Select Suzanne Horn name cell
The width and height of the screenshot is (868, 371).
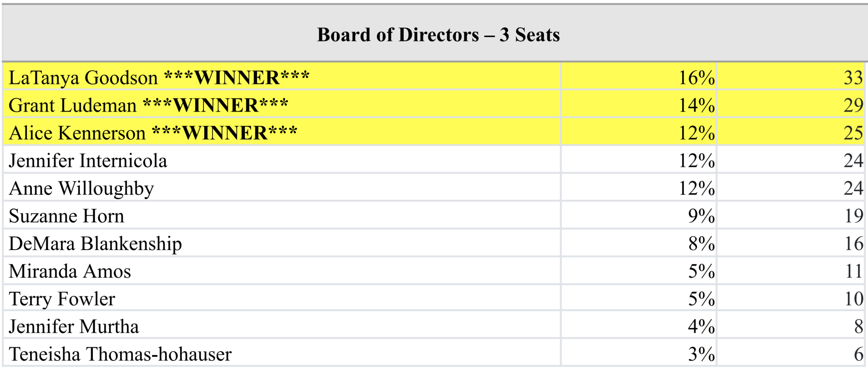(x=282, y=215)
